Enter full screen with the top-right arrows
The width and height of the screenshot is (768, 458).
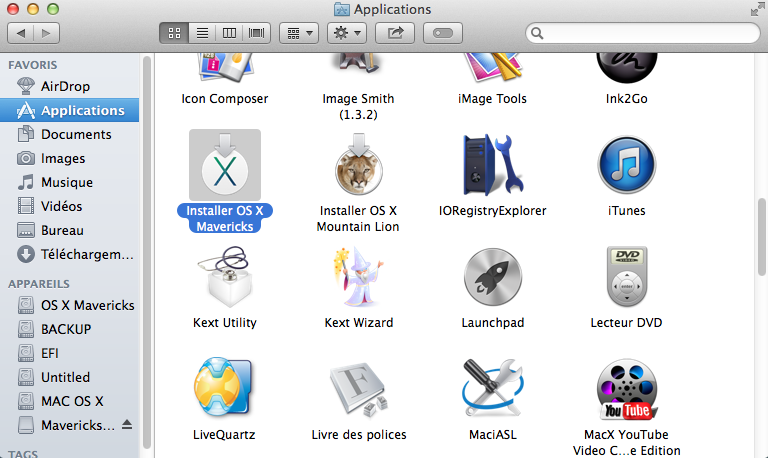pos(757,9)
